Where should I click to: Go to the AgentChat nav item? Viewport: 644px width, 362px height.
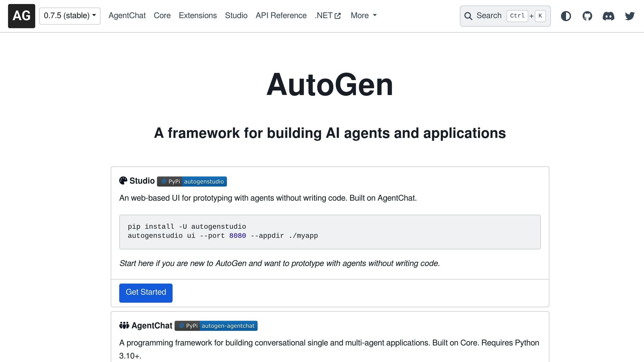tap(127, 15)
